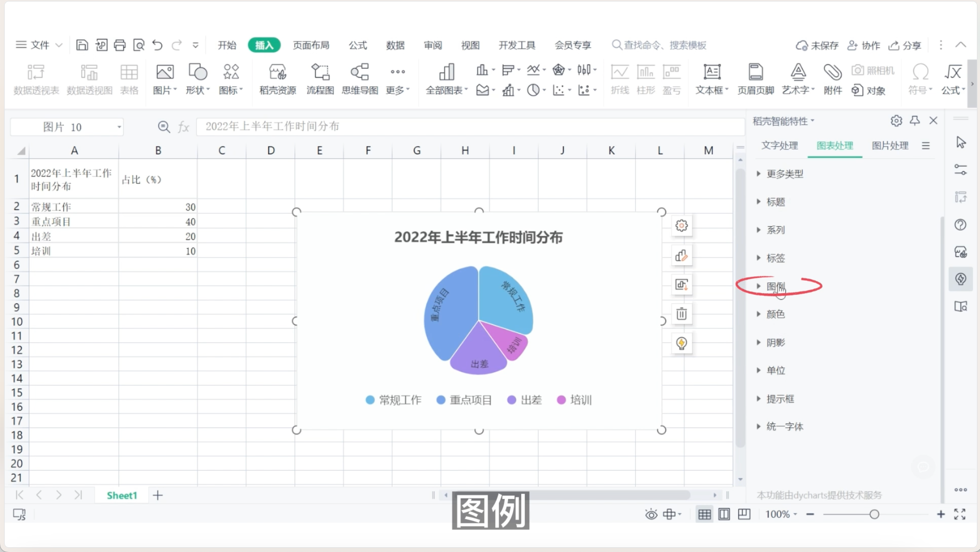Viewport: 980px width, 552px height.
Task: Click the zoom in plus button
Action: [941, 514]
